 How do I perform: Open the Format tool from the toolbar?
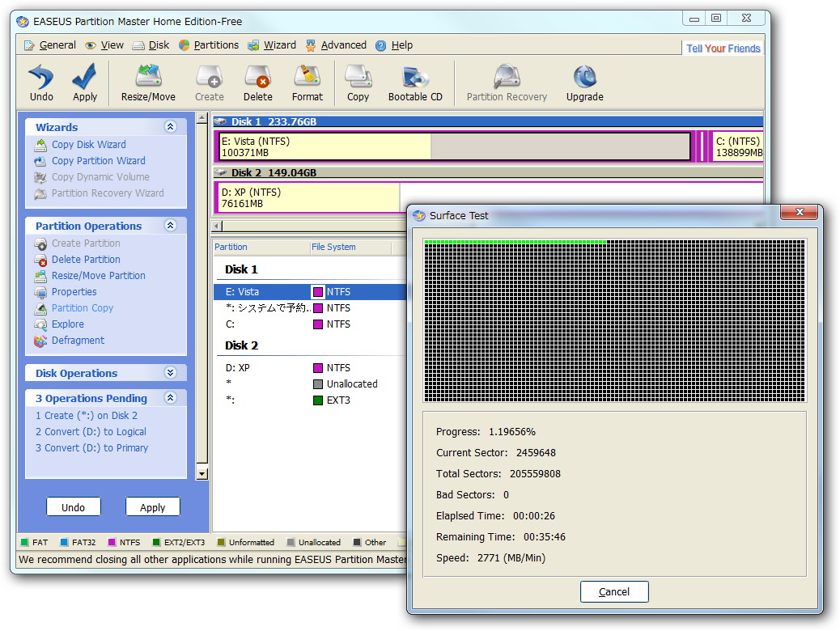tap(308, 81)
